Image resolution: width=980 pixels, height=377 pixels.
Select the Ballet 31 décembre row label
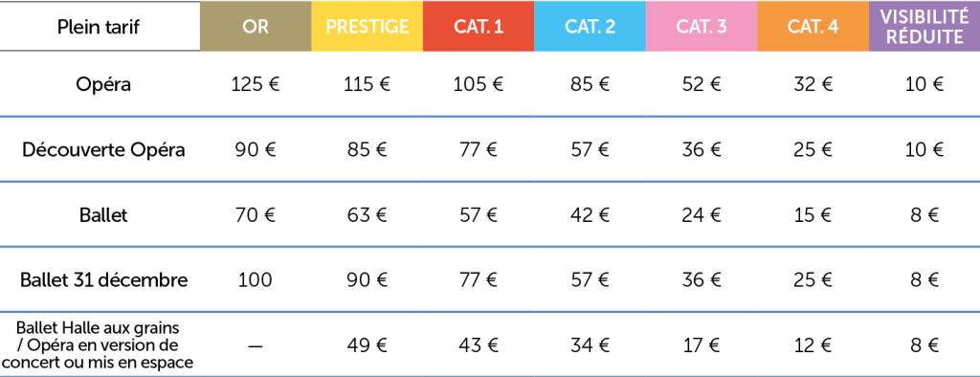click(103, 280)
